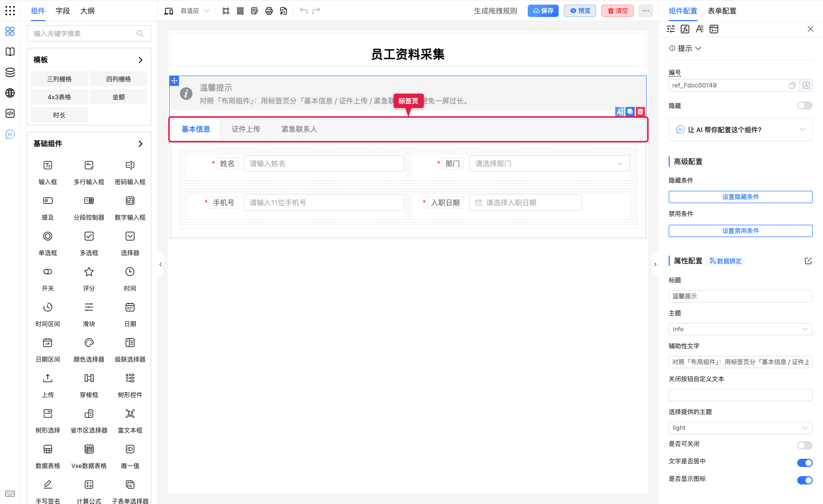This screenshot has width=823, height=504.
Task: Close the component config panel
Action: coord(810,29)
